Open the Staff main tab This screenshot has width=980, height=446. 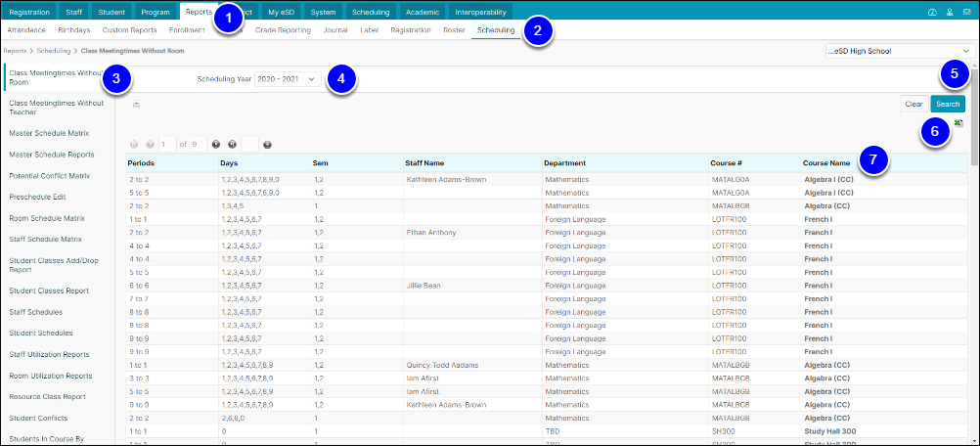click(73, 12)
